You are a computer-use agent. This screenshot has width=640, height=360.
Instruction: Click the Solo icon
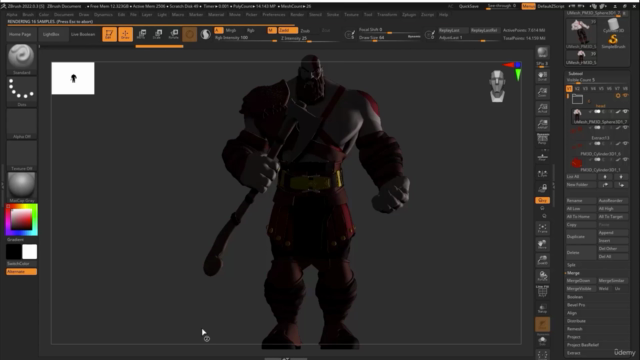pos(542,341)
